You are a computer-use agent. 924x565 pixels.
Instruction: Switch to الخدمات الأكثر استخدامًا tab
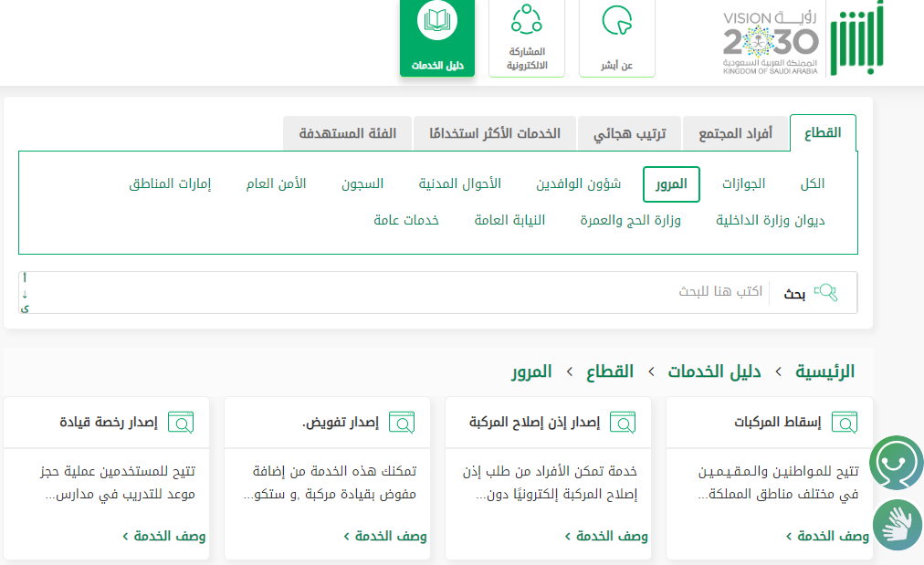(494, 134)
